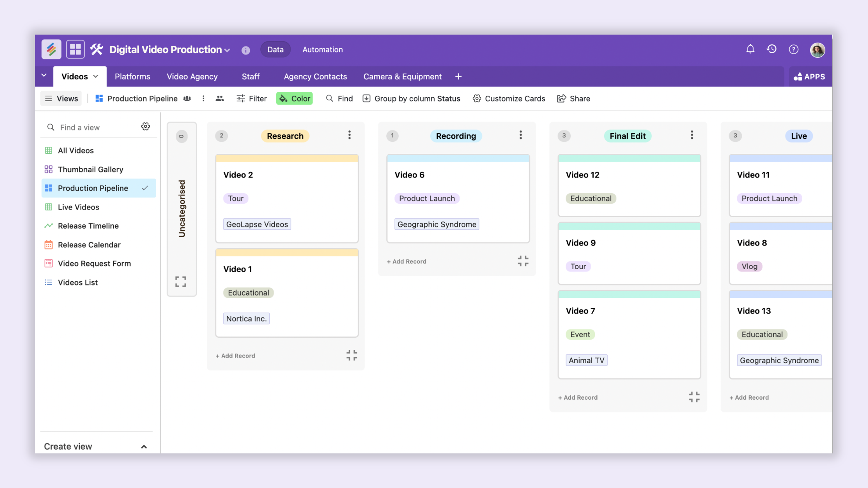
Task: Collapse the Research column
Action: point(352,356)
